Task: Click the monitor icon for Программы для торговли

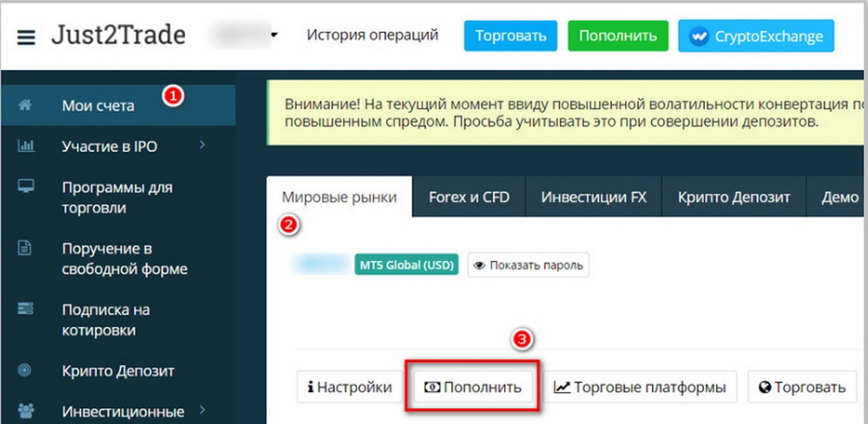Action: click(x=25, y=186)
